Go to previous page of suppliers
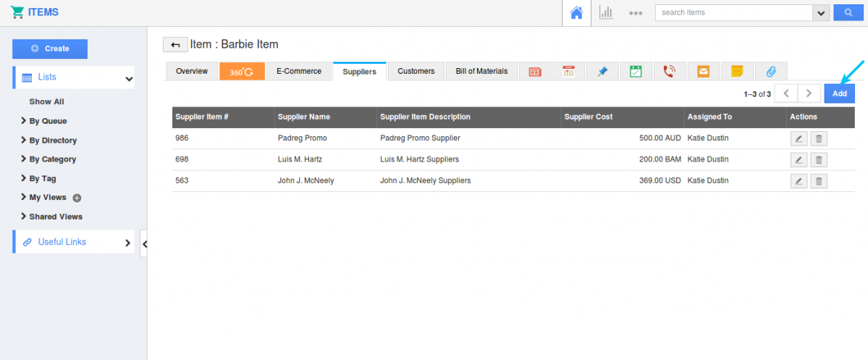This screenshot has width=868, height=360. [x=786, y=93]
